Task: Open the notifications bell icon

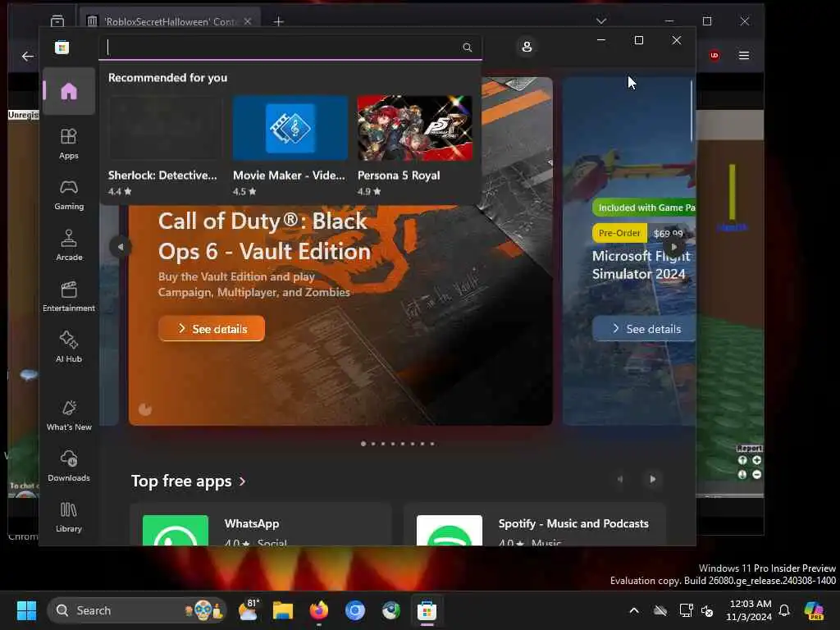Action: 784,610
